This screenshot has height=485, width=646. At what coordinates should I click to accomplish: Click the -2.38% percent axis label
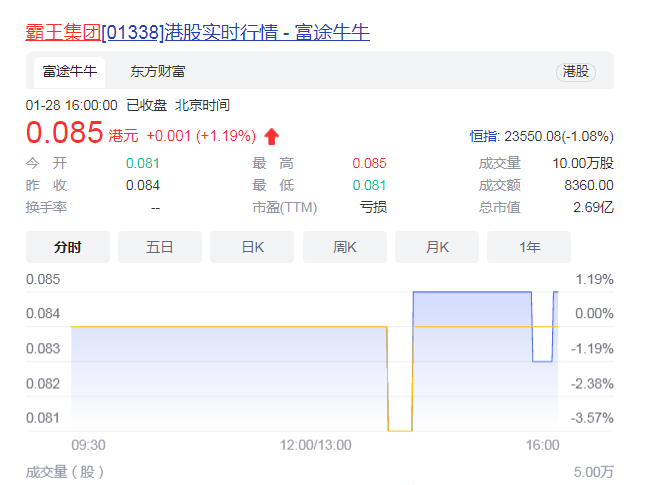[x=592, y=384]
